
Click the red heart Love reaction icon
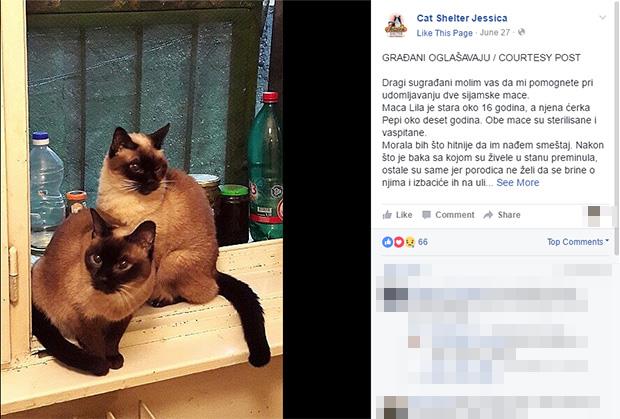click(399, 242)
